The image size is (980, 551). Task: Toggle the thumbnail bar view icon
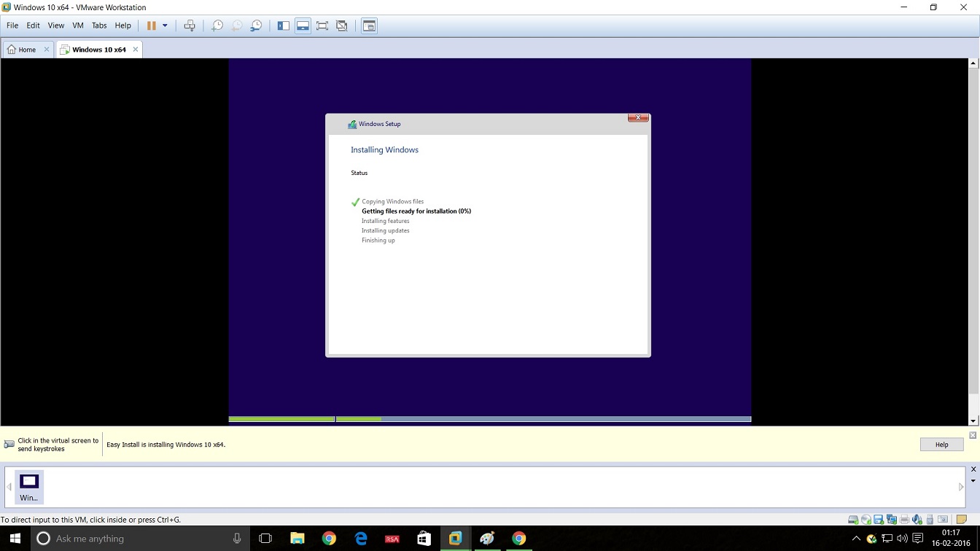(x=303, y=26)
